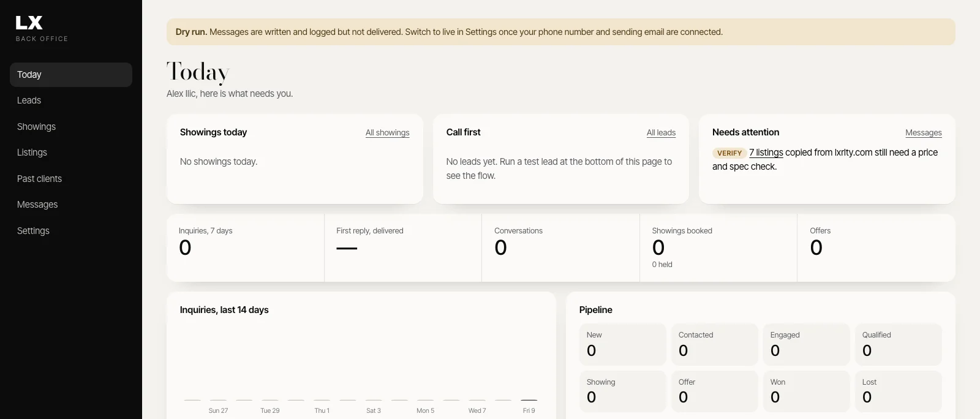Open the Today sidebar item

[x=71, y=75]
